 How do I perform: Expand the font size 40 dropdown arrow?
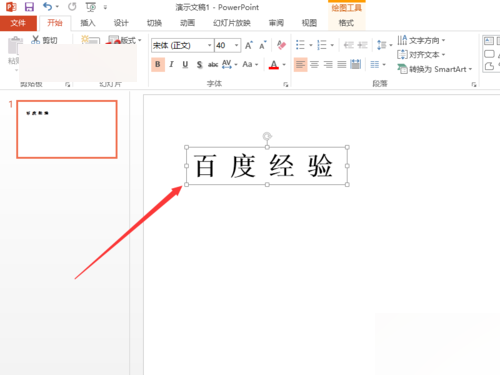coord(236,45)
